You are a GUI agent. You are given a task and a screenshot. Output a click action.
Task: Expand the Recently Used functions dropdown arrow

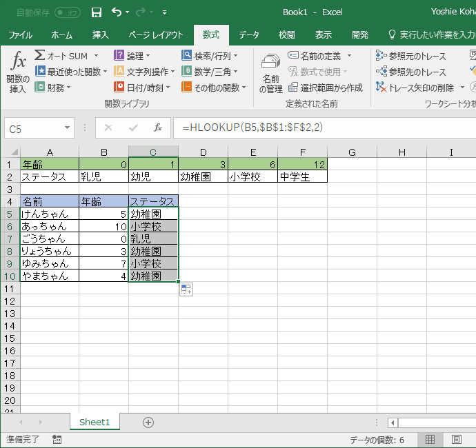point(105,72)
